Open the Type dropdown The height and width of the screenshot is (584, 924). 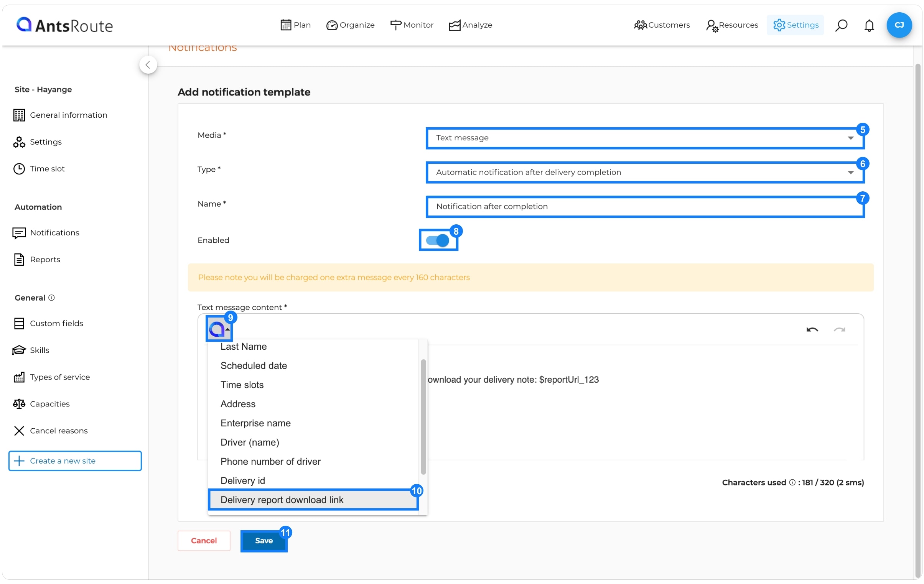(645, 172)
